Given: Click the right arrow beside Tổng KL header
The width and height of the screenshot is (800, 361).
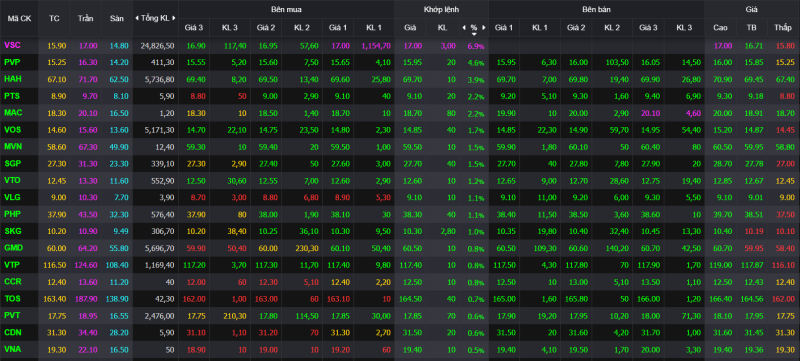Looking at the screenshot, I should [x=174, y=18].
